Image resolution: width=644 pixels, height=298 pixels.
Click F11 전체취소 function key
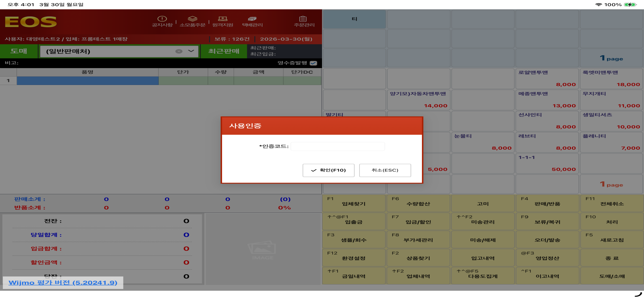coord(612,203)
